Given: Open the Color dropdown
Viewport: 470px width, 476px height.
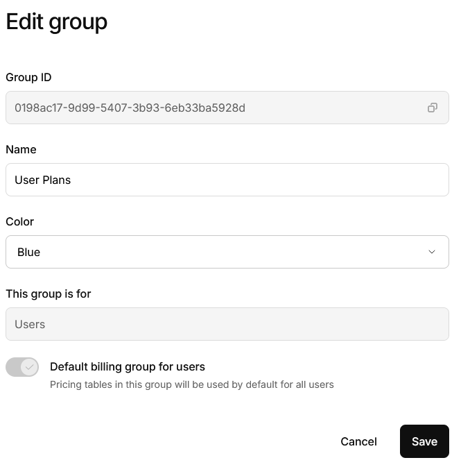Looking at the screenshot, I should coord(227,252).
